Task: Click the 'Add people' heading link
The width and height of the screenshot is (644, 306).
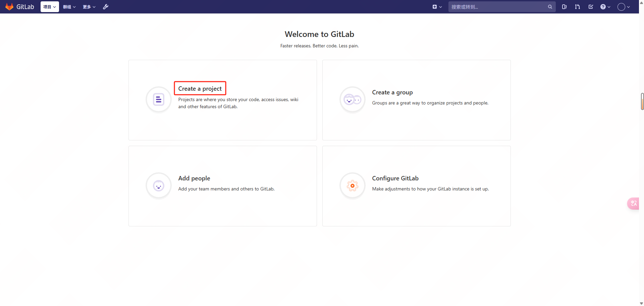Action: click(x=194, y=178)
